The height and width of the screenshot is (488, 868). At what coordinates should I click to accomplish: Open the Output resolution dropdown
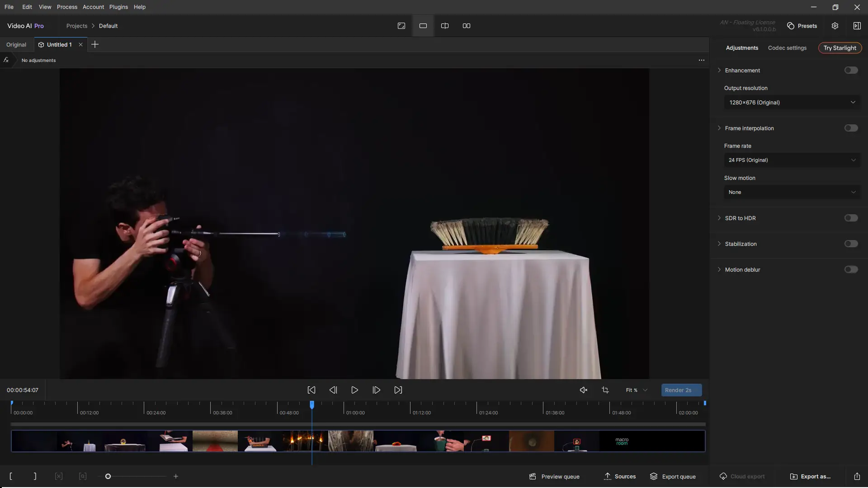tap(792, 103)
